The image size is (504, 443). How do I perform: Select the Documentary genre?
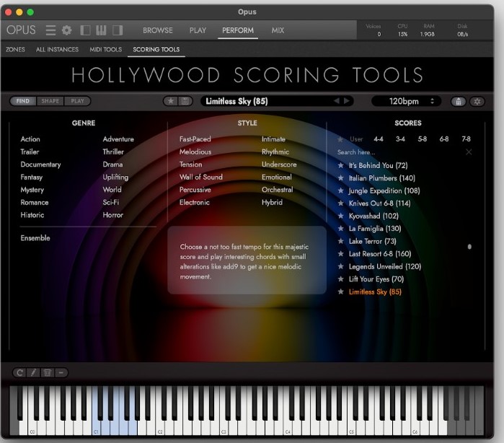coord(40,165)
